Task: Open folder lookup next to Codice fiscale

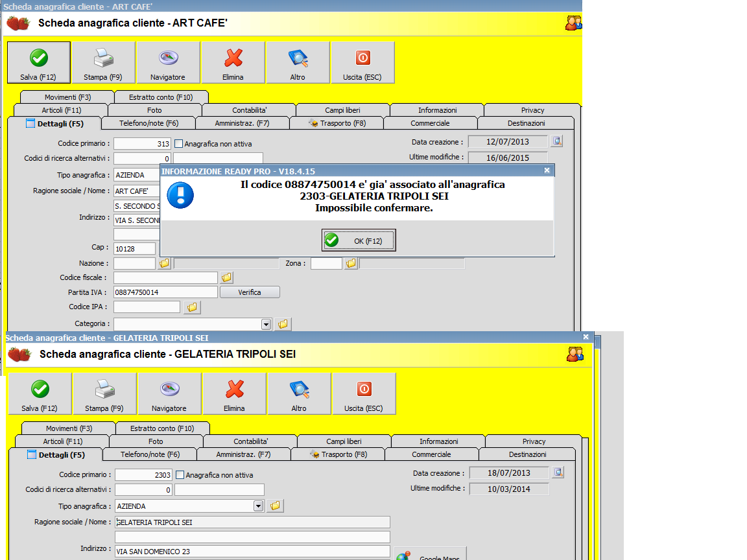Action: pos(226,277)
